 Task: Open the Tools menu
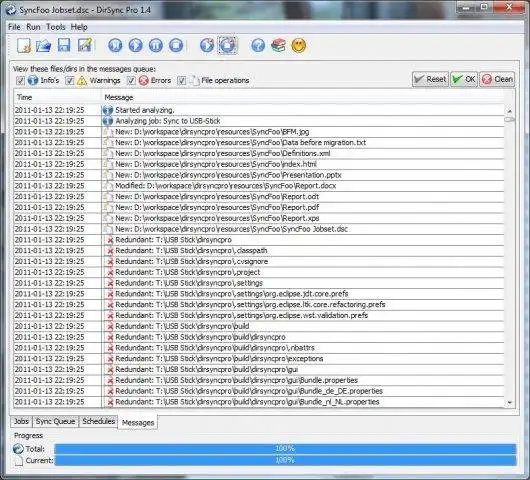[x=56, y=27]
